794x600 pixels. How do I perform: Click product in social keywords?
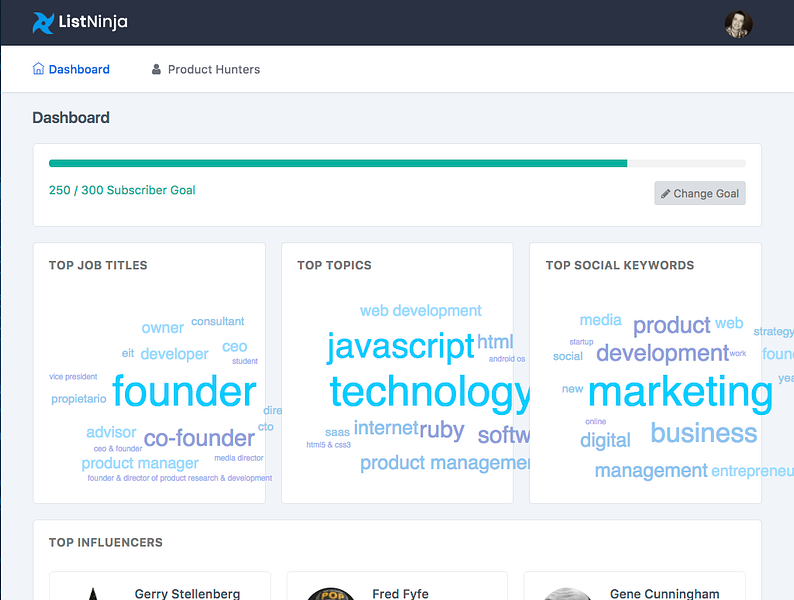(x=671, y=325)
